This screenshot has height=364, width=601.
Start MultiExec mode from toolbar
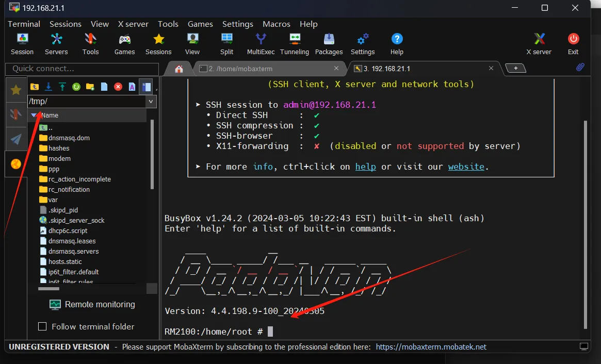[x=261, y=44]
